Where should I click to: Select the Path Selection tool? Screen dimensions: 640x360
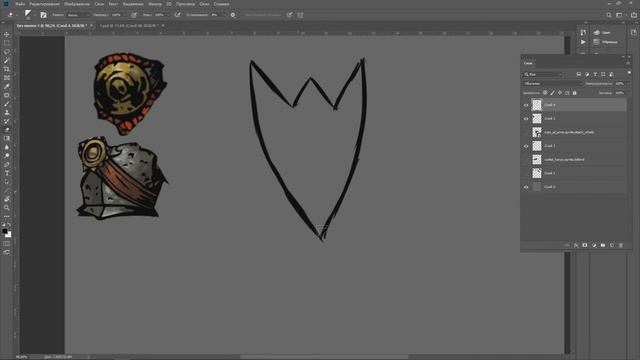coord(7,182)
